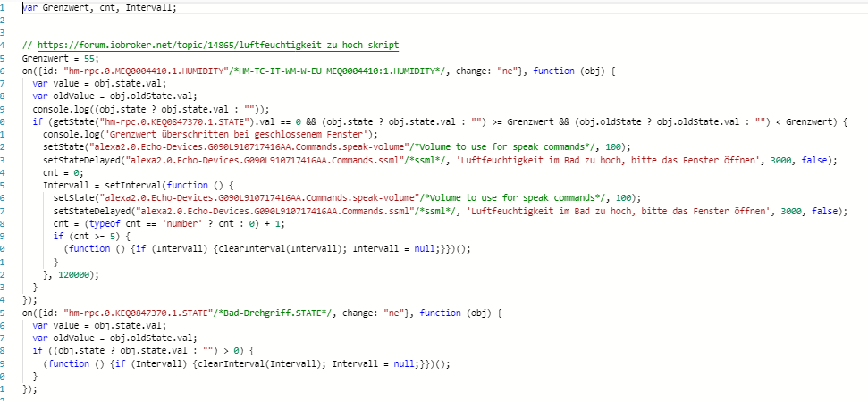Click line number 4 in the gutter
This screenshot has width=868, height=401.
4,45
